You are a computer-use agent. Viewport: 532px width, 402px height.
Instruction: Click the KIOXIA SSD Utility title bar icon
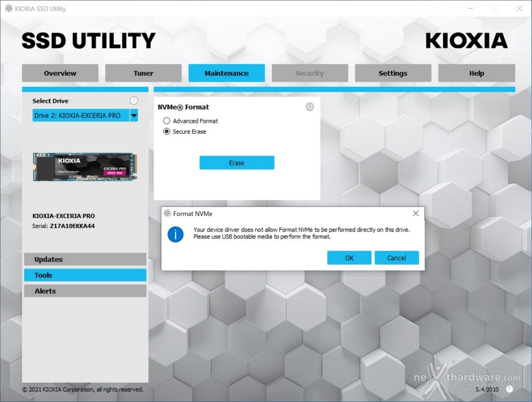(9, 8)
